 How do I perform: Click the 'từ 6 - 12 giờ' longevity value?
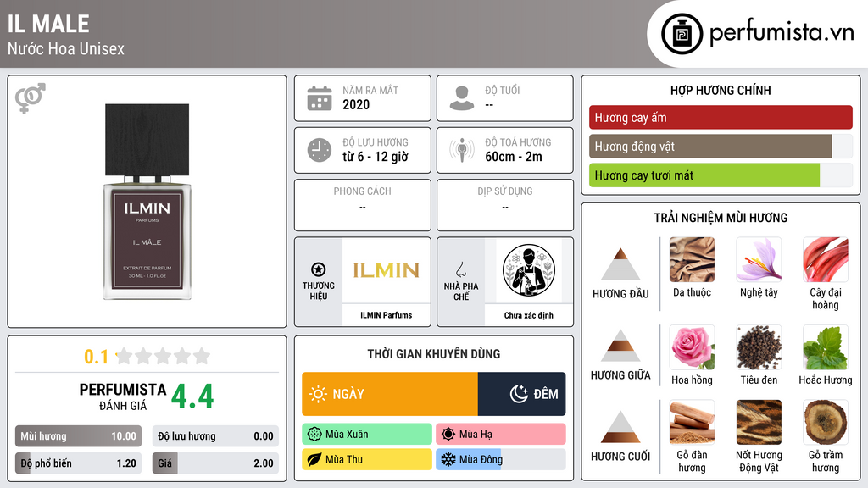pyautogui.click(x=376, y=157)
